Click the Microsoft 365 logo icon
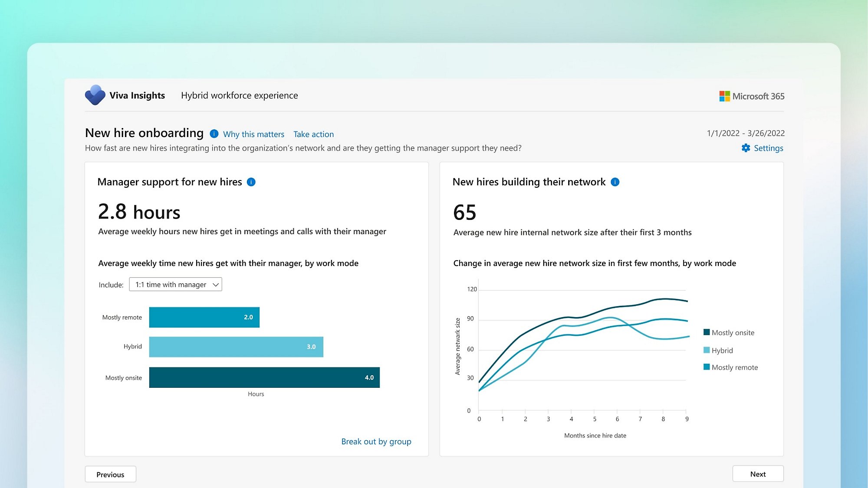This screenshot has width=868, height=488. 724,96
